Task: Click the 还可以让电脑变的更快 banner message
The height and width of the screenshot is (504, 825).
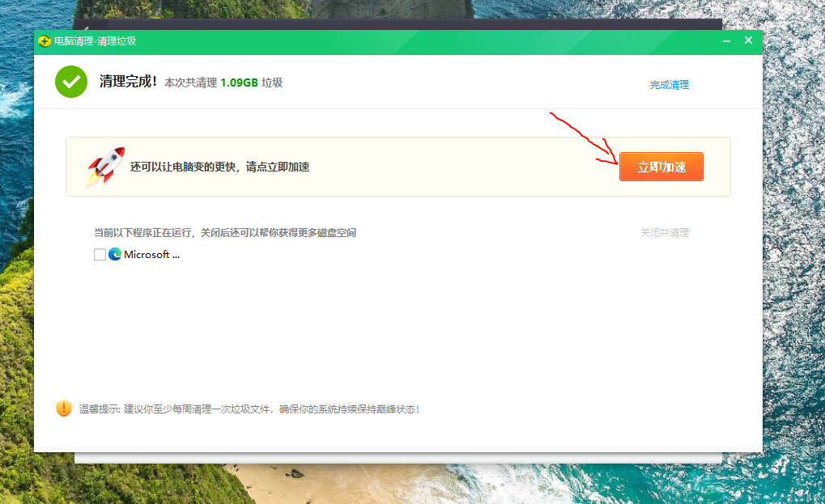Action: point(219,167)
